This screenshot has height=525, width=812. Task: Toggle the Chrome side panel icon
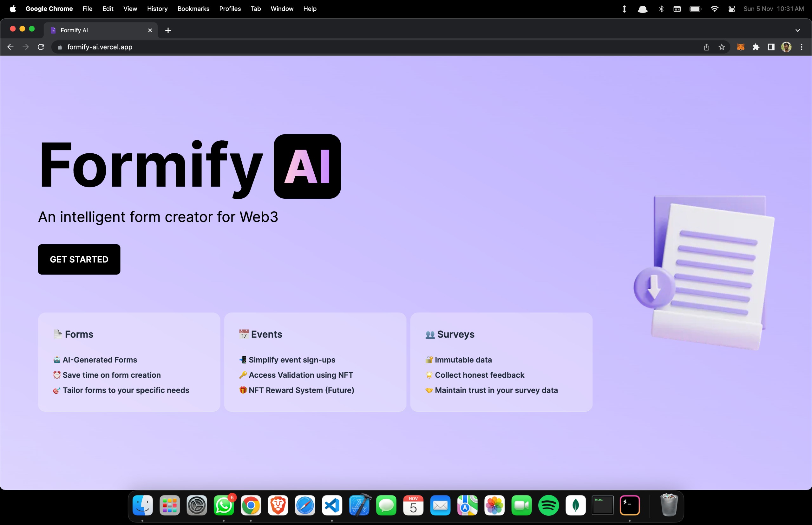(771, 47)
